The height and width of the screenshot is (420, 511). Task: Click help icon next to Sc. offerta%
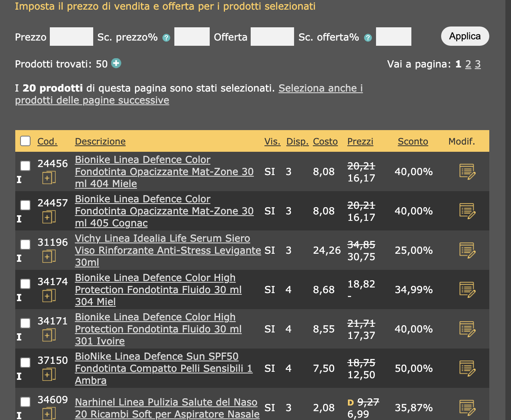368,38
